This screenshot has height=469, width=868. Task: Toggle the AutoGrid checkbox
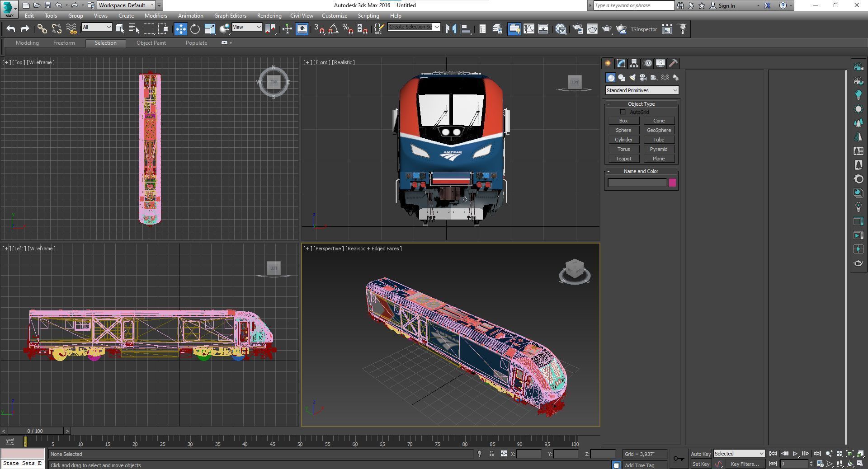click(x=623, y=112)
